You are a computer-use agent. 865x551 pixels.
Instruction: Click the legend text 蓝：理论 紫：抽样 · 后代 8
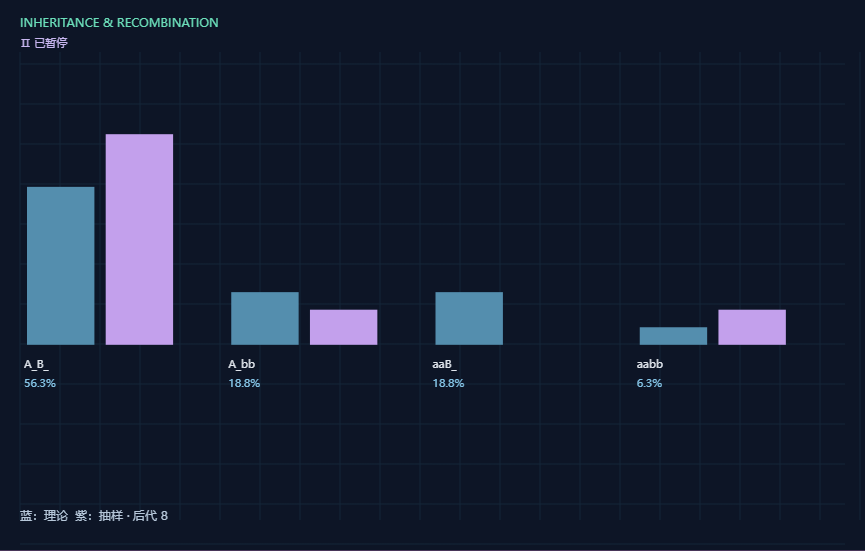pyautogui.click(x=94, y=515)
